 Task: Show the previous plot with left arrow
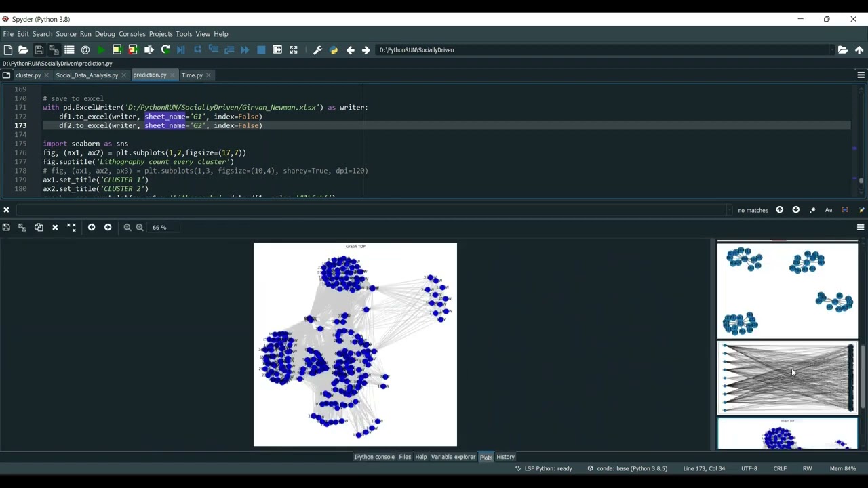tap(92, 227)
